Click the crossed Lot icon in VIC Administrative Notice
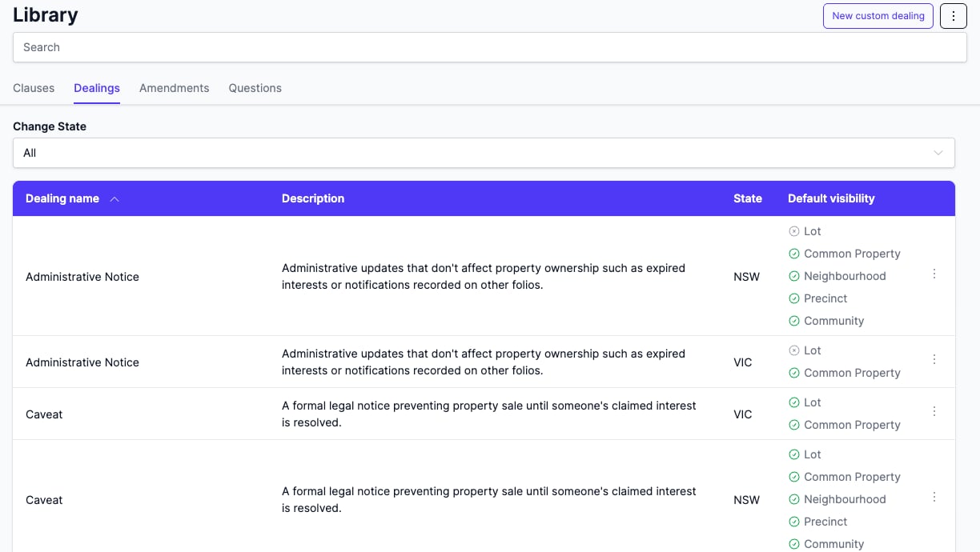This screenshot has height=552, width=980. (794, 350)
